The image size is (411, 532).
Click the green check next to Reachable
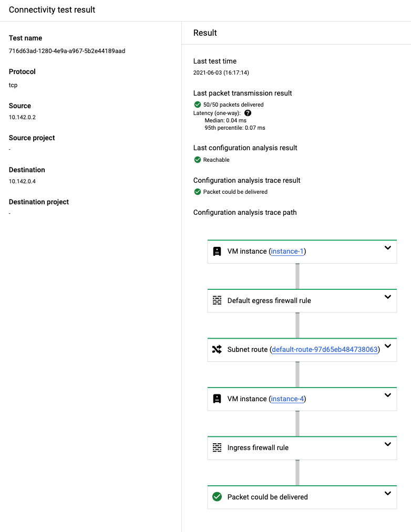tap(197, 160)
